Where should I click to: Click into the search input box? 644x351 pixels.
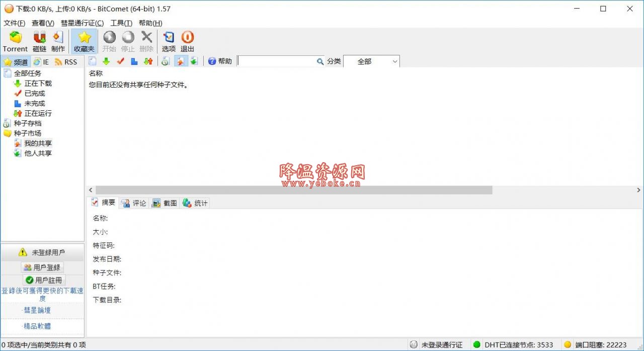click(x=277, y=61)
